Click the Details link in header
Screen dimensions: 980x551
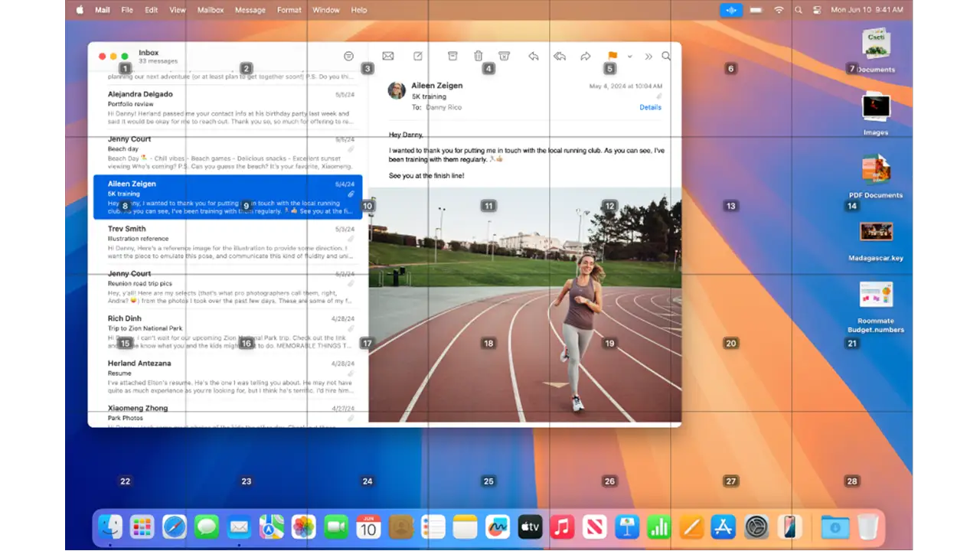[x=650, y=107]
